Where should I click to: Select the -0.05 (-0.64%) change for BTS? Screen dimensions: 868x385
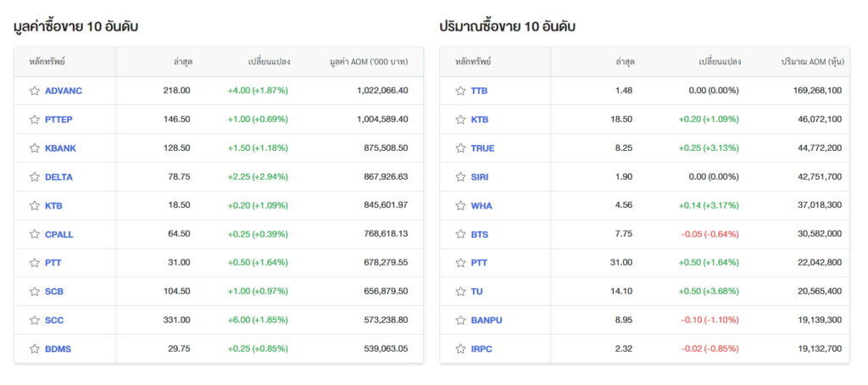tap(709, 234)
